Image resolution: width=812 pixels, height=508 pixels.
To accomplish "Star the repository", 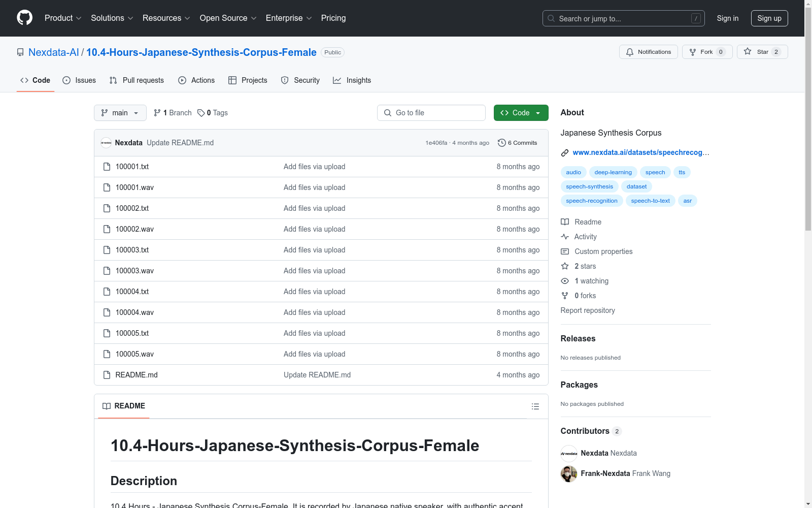I will 762,52.
